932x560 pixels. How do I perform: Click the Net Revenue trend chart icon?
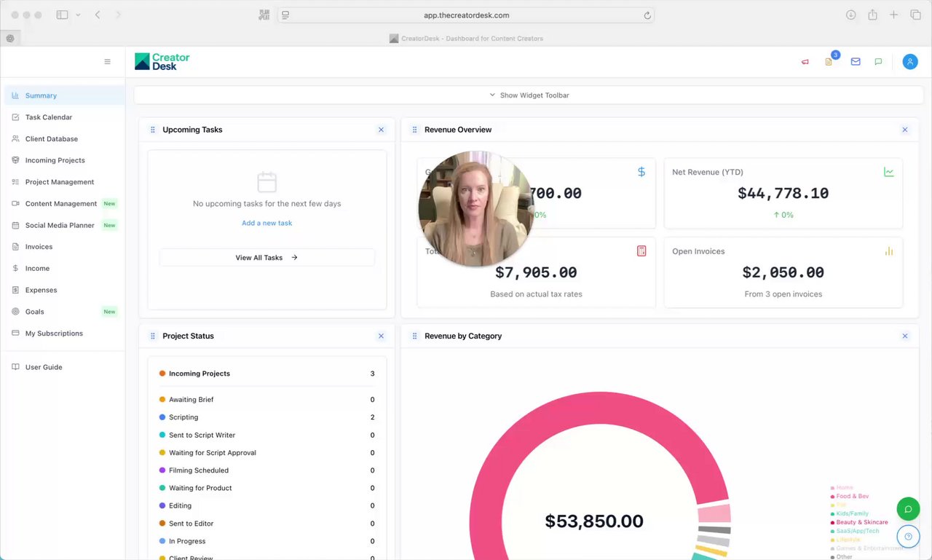[889, 172]
